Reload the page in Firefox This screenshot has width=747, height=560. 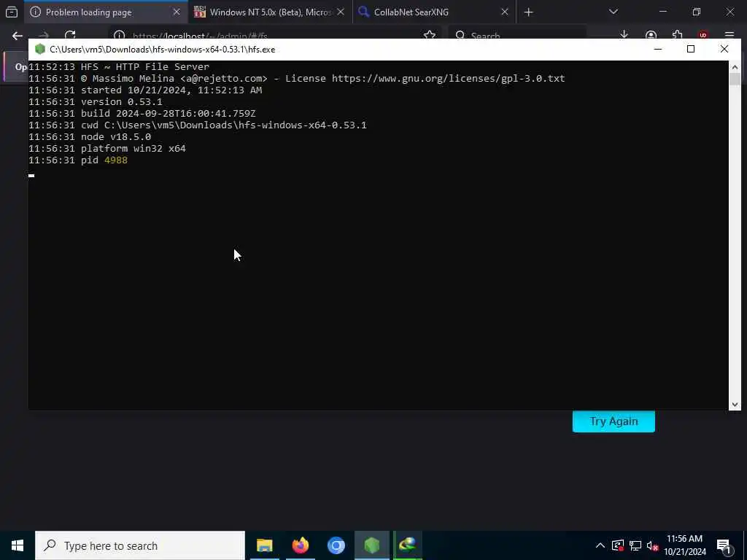click(x=70, y=36)
